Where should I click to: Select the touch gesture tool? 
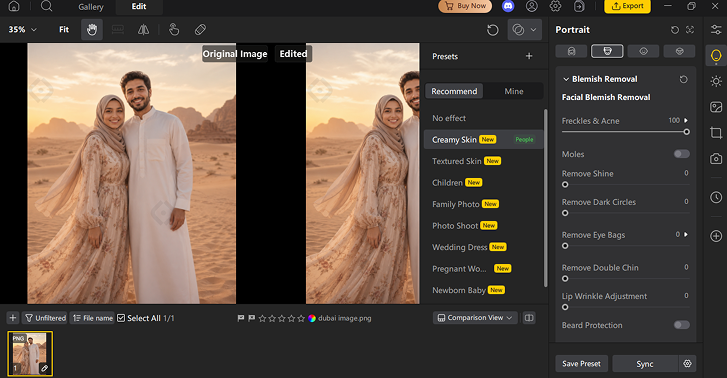click(174, 30)
